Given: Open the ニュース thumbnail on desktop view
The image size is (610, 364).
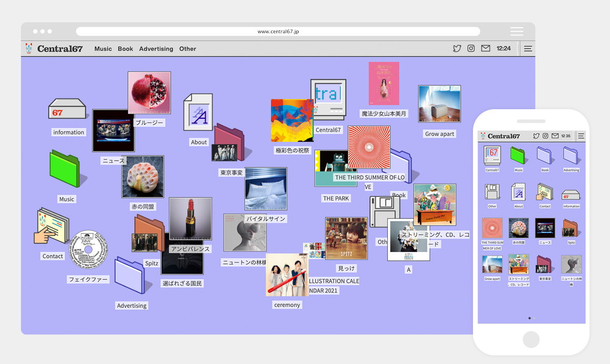Looking at the screenshot, I should 113,131.
